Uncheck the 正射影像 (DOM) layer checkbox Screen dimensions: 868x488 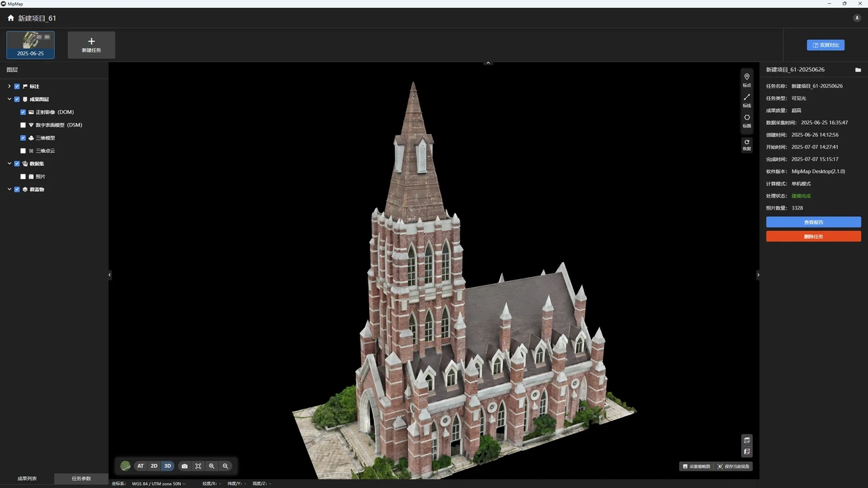pos(23,112)
